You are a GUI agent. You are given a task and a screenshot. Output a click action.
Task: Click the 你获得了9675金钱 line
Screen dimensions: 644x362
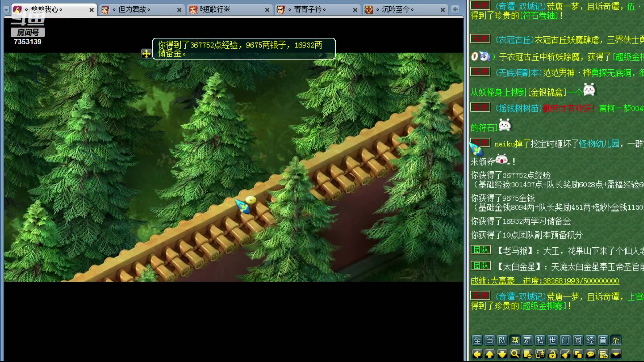point(502,198)
